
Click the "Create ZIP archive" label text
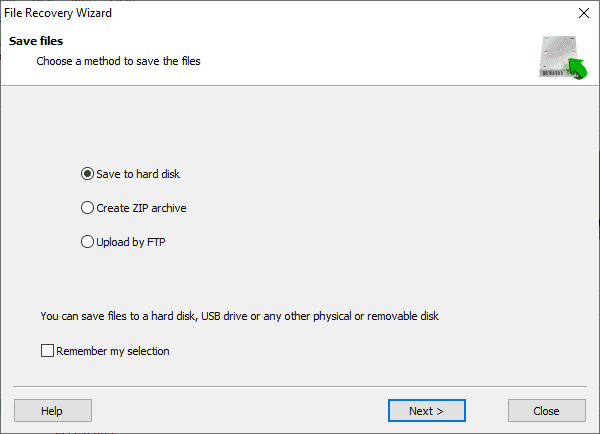(x=141, y=208)
